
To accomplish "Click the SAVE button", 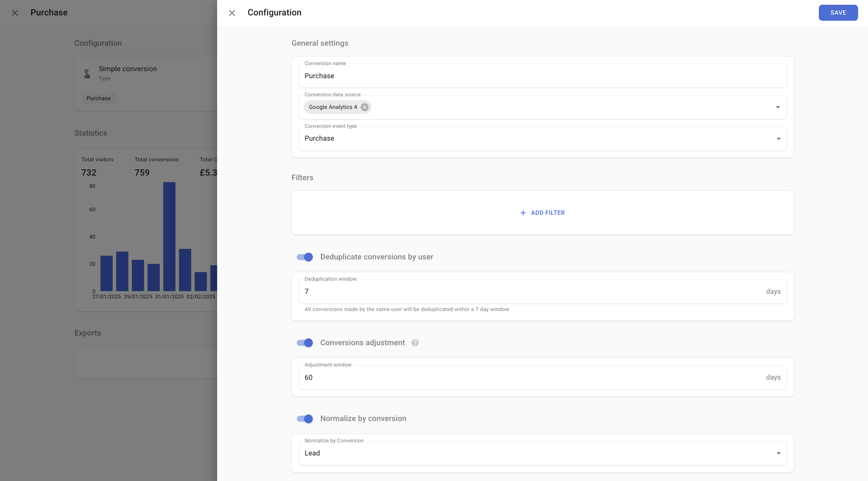I will [838, 13].
